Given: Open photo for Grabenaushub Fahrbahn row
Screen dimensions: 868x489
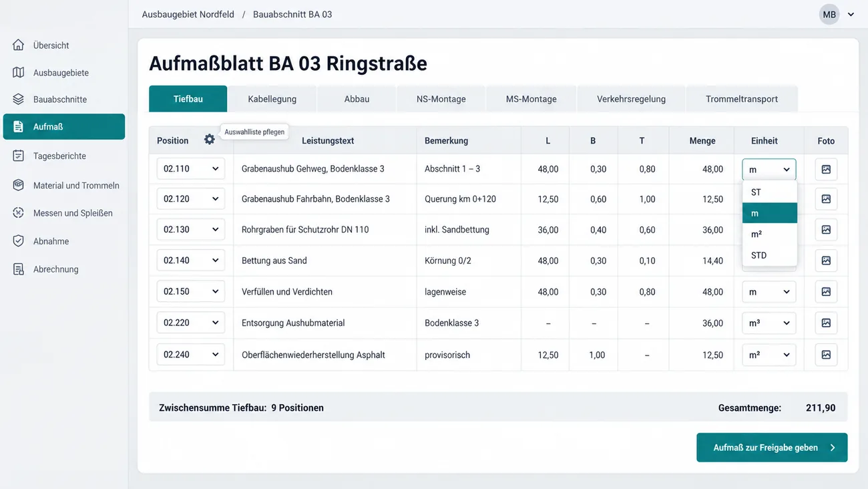Looking at the screenshot, I should (826, 199).
